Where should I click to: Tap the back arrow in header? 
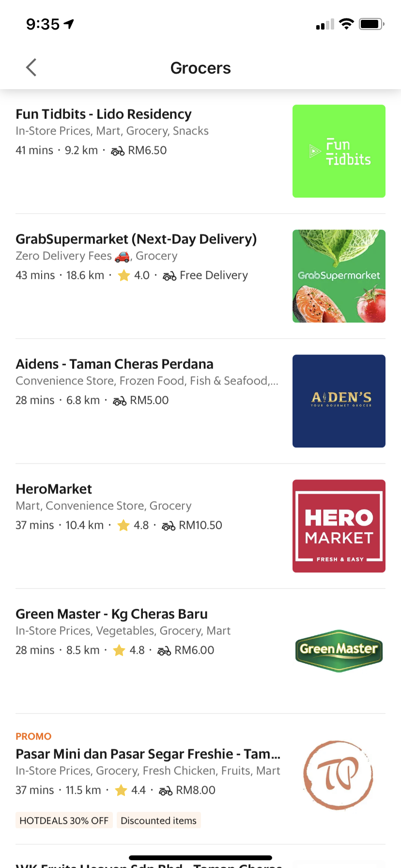click(31, 68)
